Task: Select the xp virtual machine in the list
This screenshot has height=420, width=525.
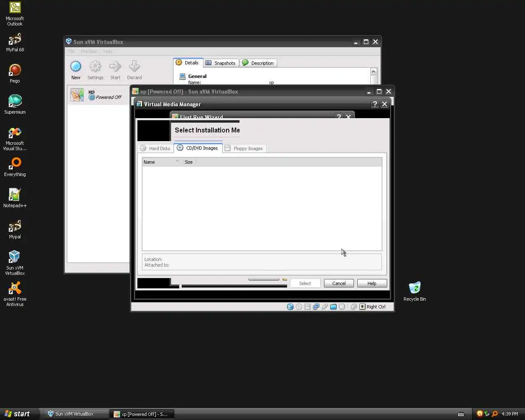Action: tap(98, 95)
